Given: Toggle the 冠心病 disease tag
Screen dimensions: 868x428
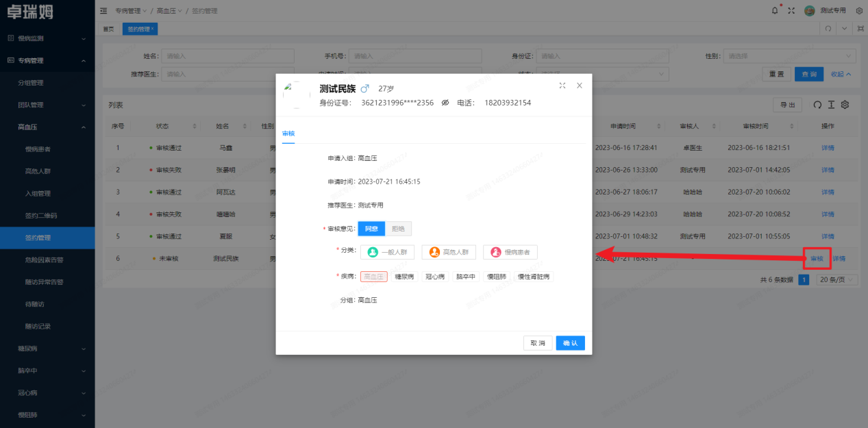Looking at the screenshot, I should pos(434,277).
